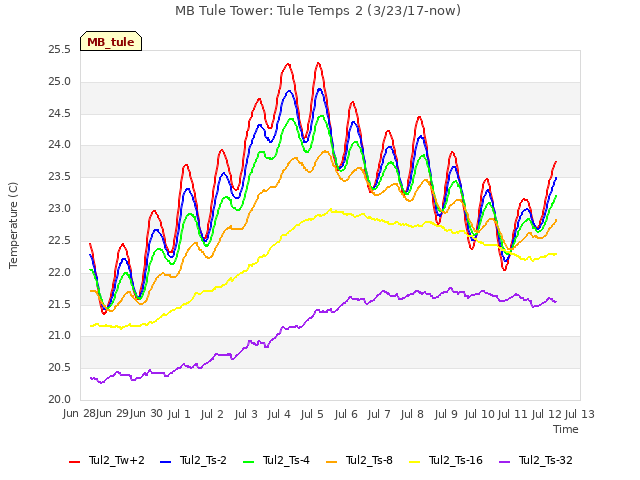
Task: Click the 20.5 y-axis tick label
Action: (60, 368)
